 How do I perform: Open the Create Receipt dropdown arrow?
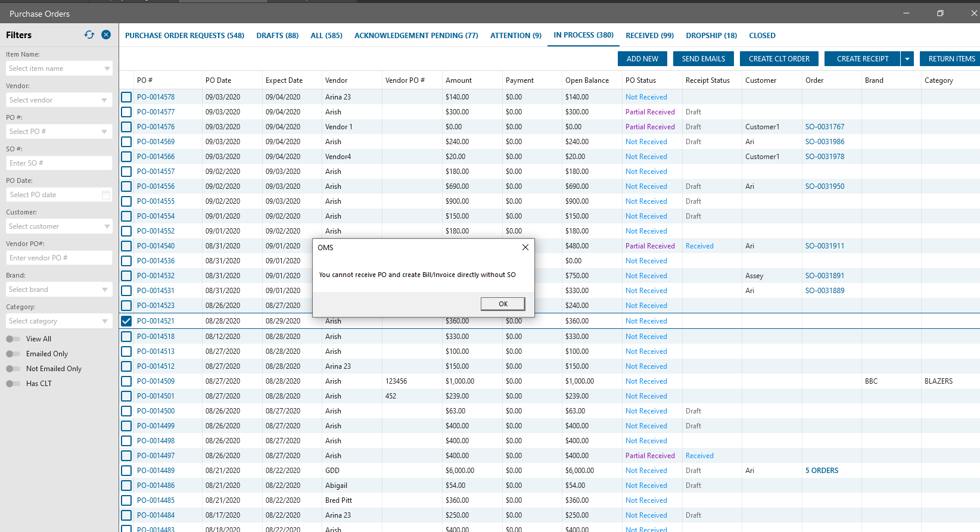pos(907,59)
